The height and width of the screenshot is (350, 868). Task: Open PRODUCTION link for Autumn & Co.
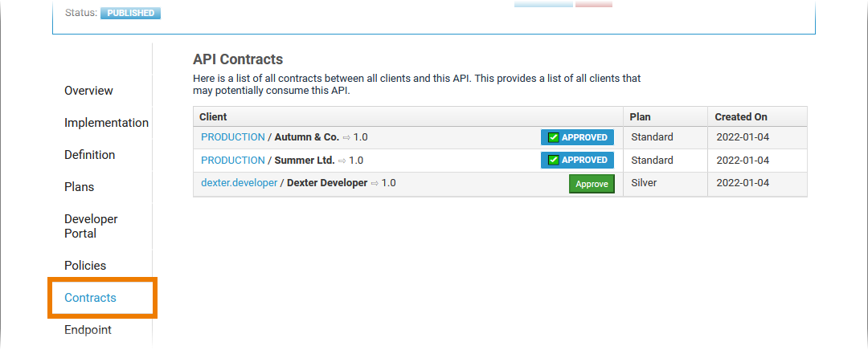(232, 137)
